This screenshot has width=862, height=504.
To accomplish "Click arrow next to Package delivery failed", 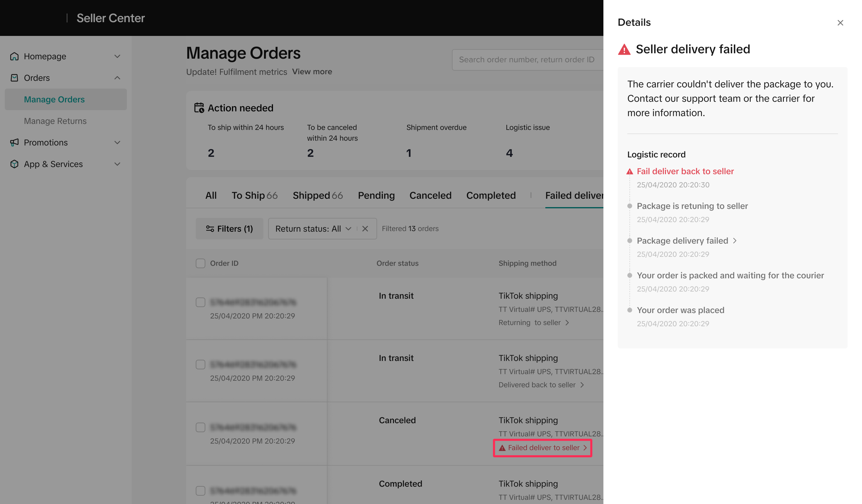I will (735, 241).
